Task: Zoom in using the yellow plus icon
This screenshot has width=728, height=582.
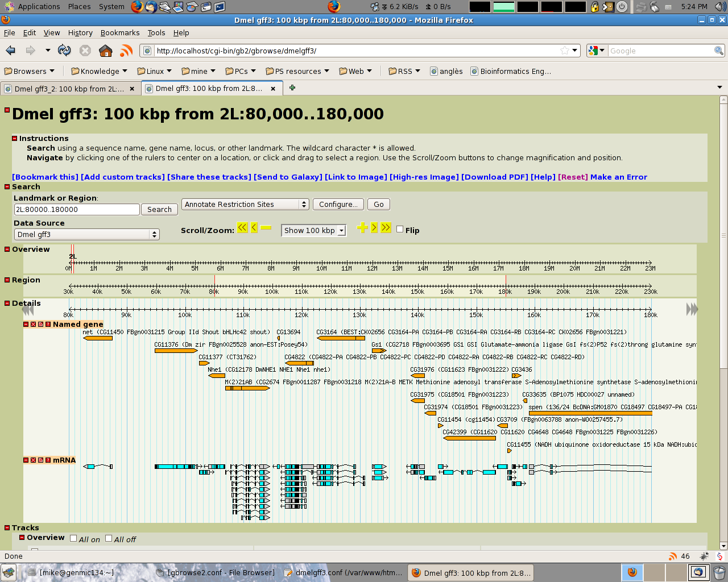Action: (362, 228)
